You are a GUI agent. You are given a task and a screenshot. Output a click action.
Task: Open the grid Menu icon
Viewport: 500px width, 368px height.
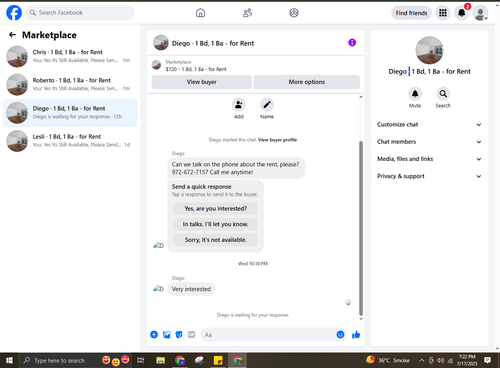[443, 13]
